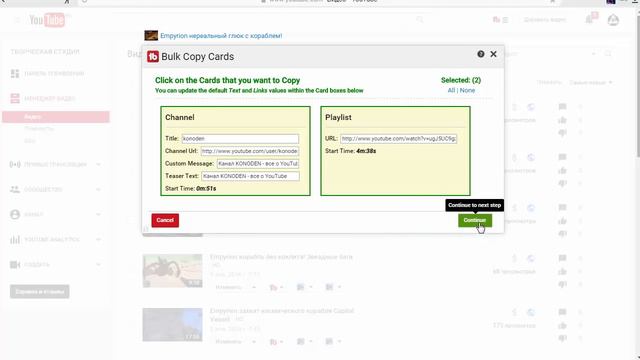This screenshot has height=360, width=640.
Task: Click the community people icon in sidebar
Action: tap(15, 189)
